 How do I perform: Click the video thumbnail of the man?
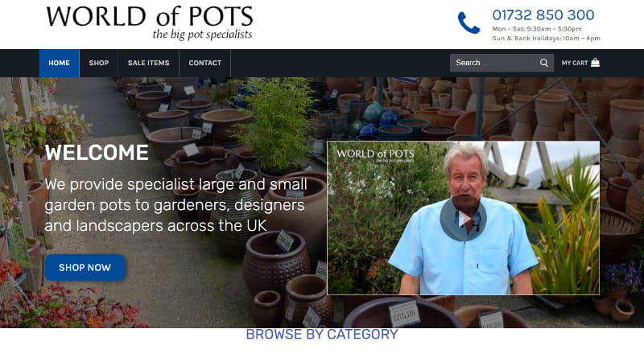pyautogui.click(x=464, y=218)
